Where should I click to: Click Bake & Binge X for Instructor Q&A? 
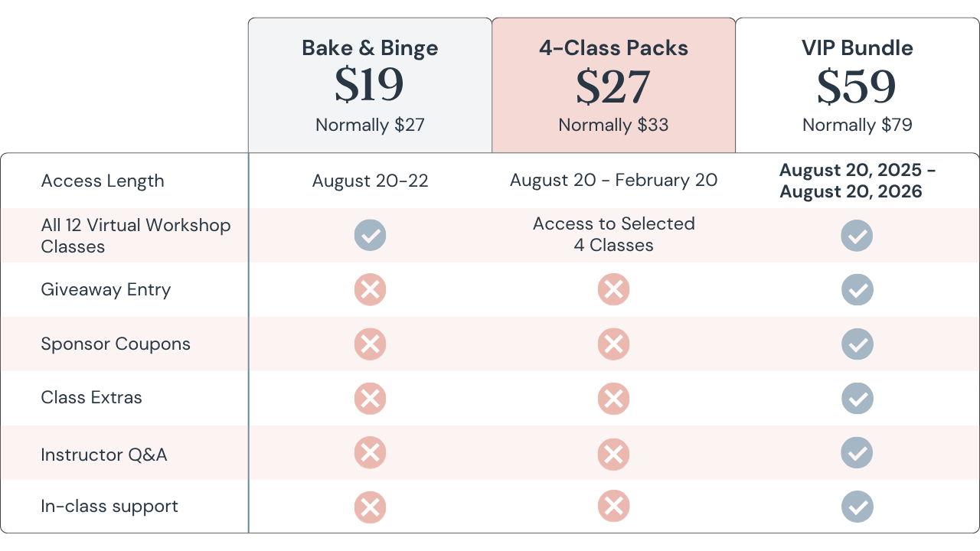[x=370, y=454]
